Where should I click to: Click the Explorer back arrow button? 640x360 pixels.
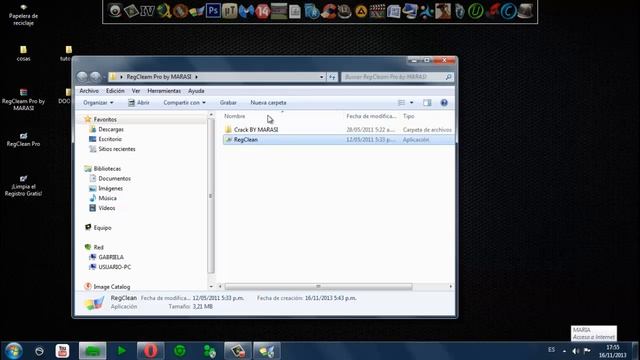click(82, 77)
